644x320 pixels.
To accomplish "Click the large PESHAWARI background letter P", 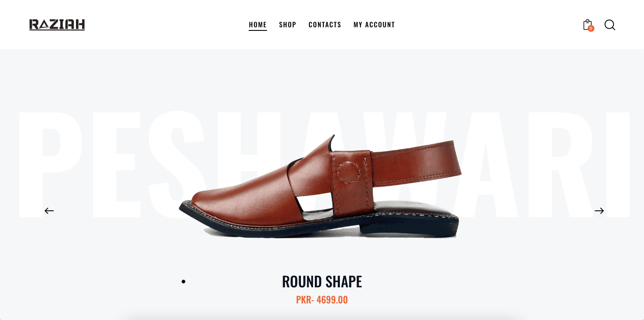I will tap(51, 163).
